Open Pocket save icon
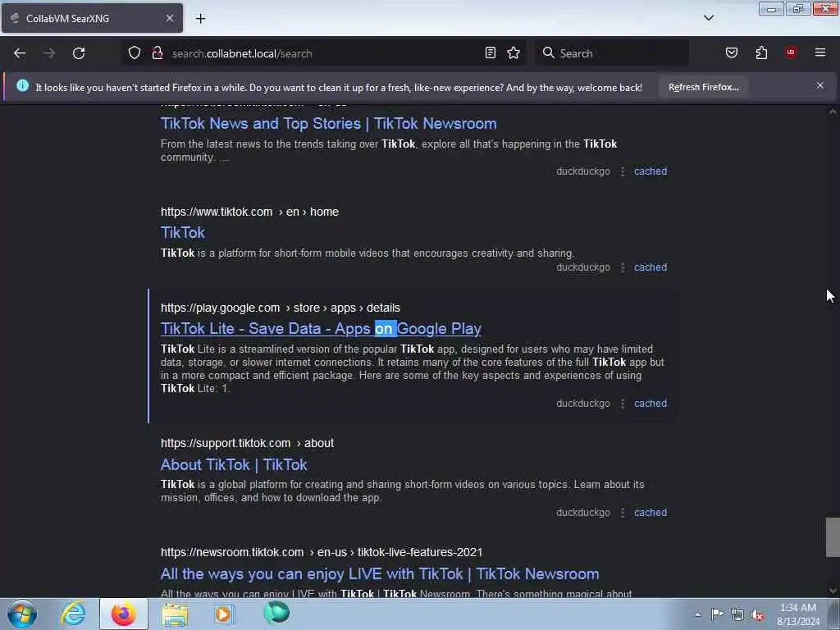Viewport: 840px width, 630px height. coord(732,52)
